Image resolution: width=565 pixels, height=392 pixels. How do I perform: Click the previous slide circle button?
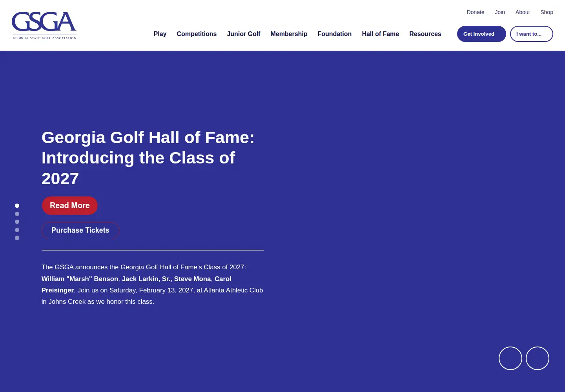pos(510,358)
